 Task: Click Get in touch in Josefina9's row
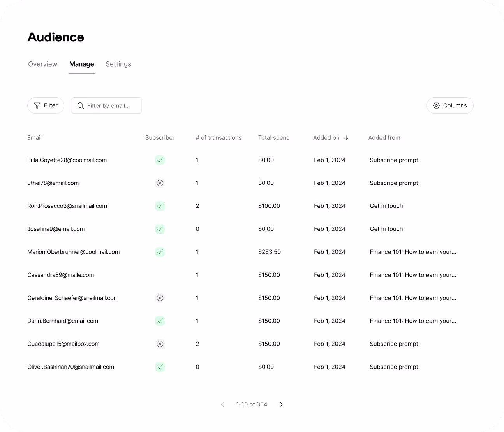[x=386, y=229]
